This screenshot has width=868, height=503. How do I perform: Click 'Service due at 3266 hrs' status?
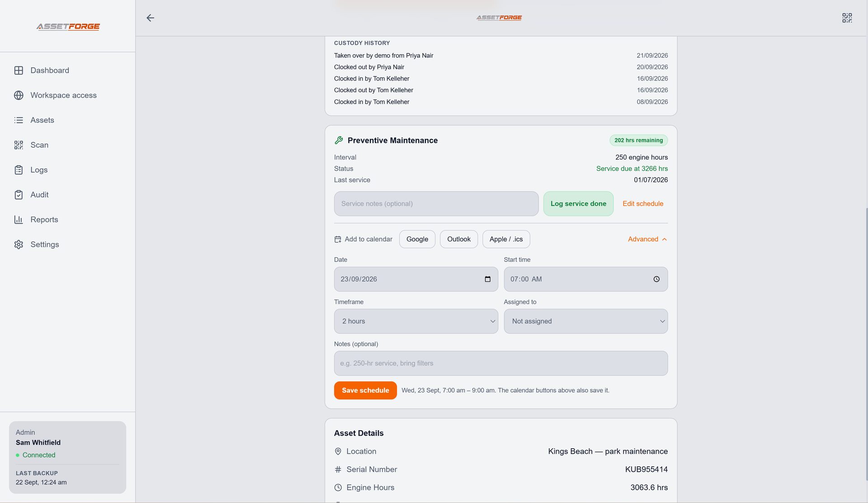point(632,169)
